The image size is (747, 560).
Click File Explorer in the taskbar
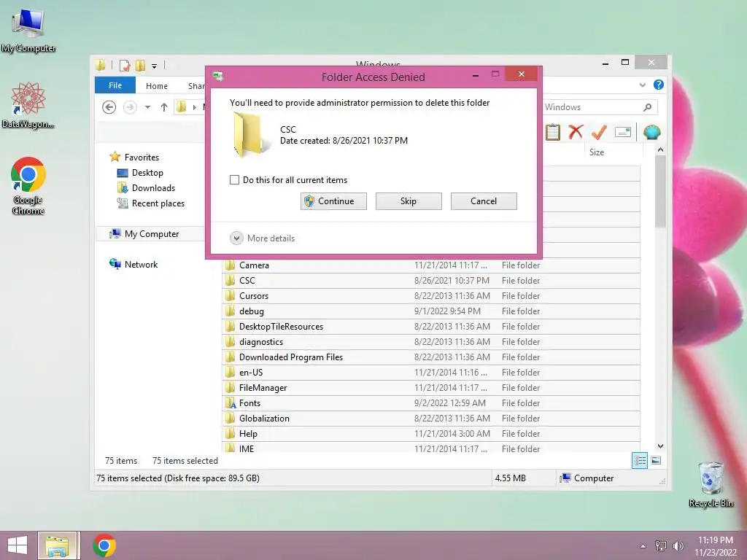(x=57, y=545)
